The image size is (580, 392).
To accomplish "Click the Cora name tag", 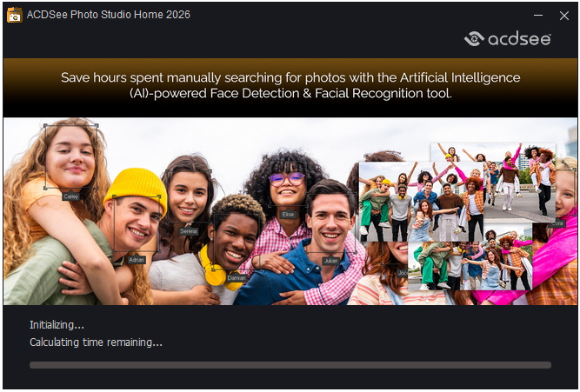I will (x=557, y=223).
